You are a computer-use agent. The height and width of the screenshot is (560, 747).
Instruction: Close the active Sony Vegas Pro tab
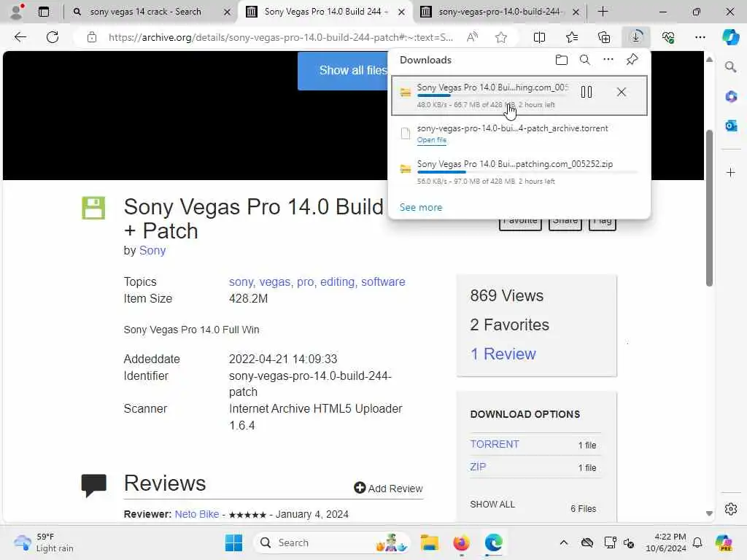pyautogui.click(x=402, y=12)
